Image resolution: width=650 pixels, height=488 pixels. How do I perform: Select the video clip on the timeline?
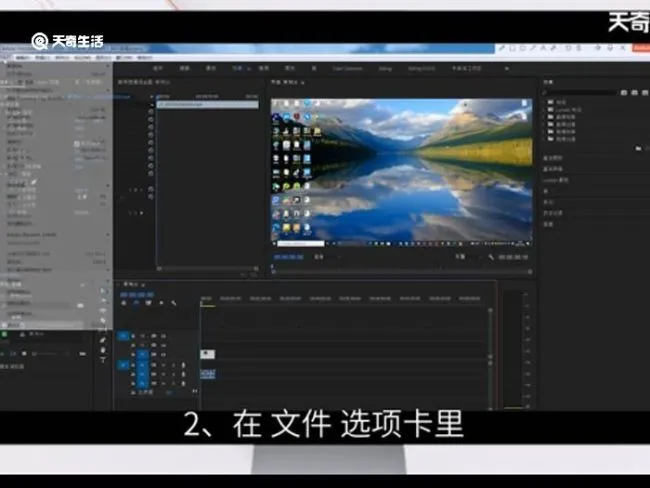coord(208,354)
